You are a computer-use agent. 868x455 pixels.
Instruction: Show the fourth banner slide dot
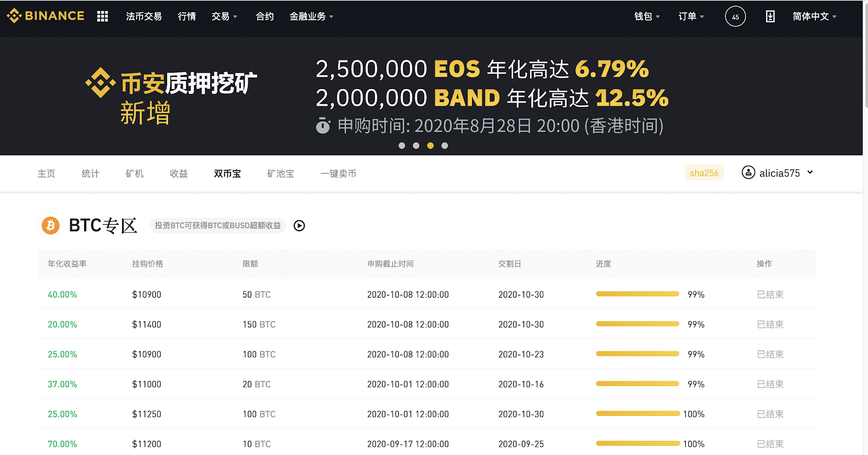pyautogui.click(x=445, y=146)
